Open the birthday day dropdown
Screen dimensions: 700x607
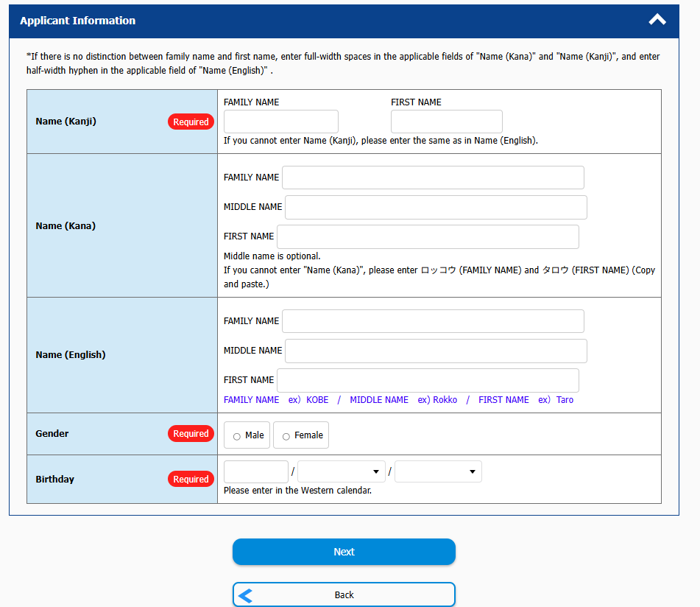(438, 471)
